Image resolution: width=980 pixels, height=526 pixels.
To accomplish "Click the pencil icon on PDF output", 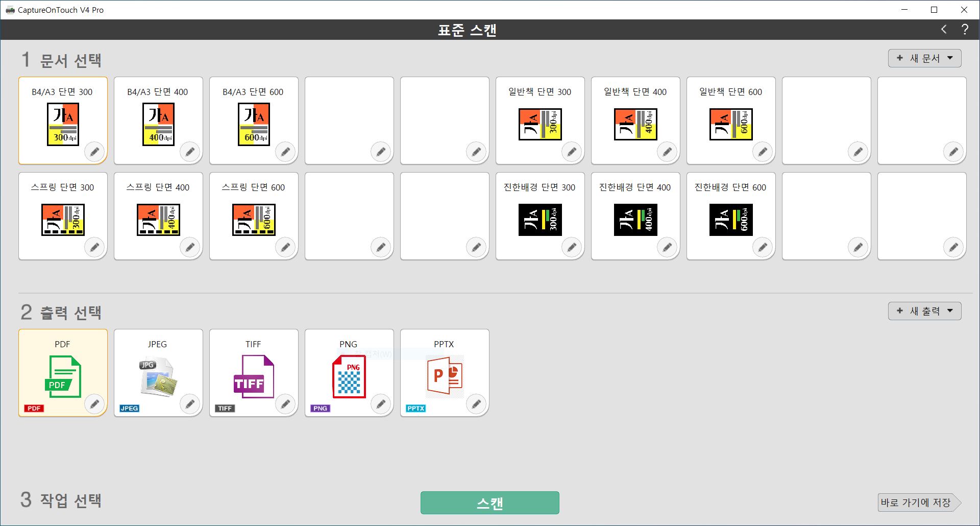I will [x=94, y=404].
